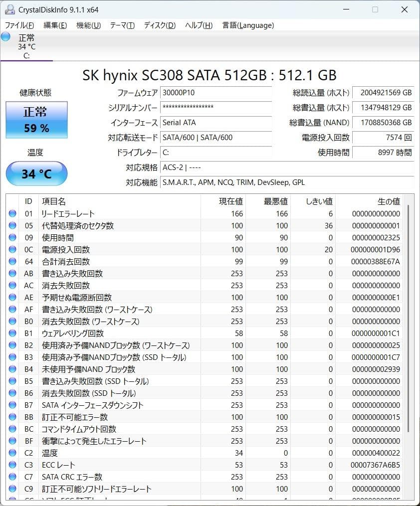420x506 pixels.
Task: Click the status orb of row B1 ウェアレベリング回数
Action: 12,333
